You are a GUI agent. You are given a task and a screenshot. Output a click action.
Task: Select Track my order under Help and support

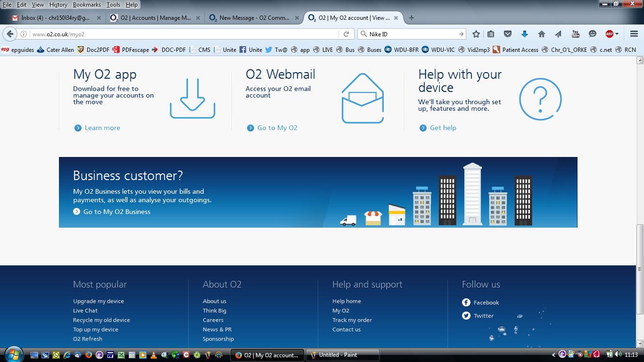(x=352, y=320)
